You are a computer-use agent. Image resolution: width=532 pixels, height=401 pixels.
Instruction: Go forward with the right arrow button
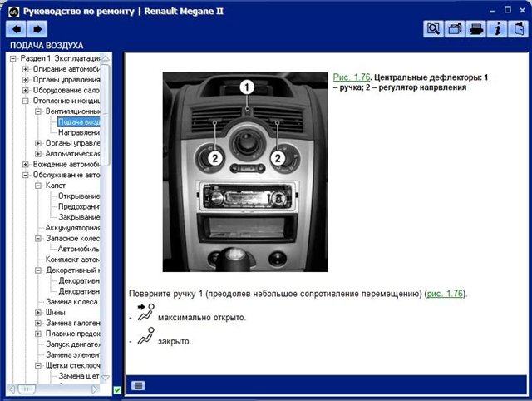pos(37,29)
